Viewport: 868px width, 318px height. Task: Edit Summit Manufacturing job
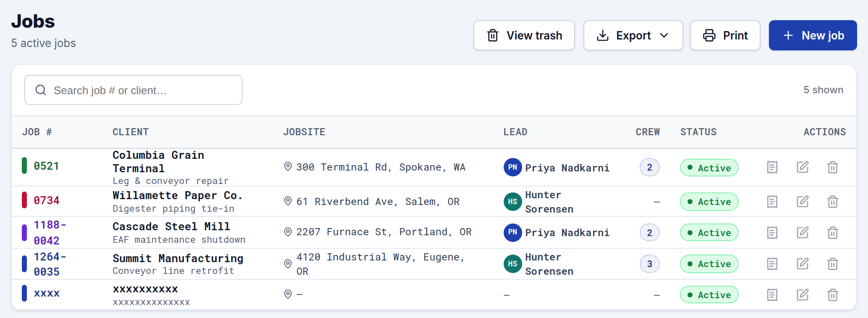[803, 264]
